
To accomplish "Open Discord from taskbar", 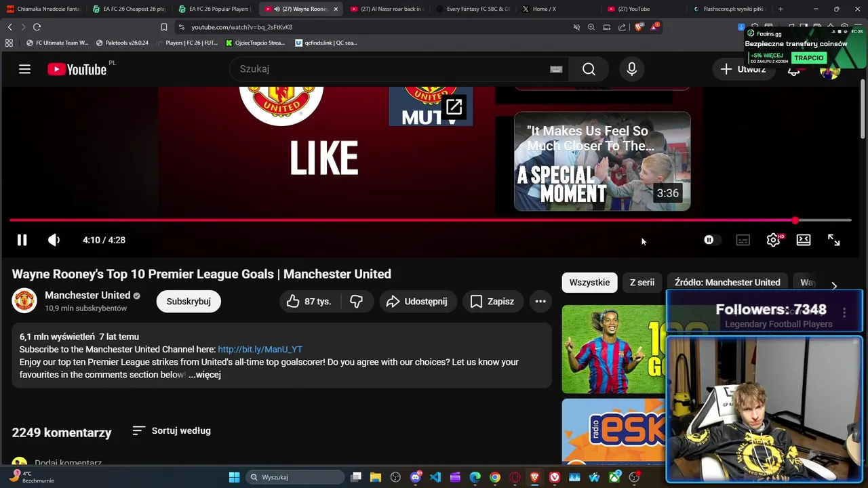I will point(416,477).
